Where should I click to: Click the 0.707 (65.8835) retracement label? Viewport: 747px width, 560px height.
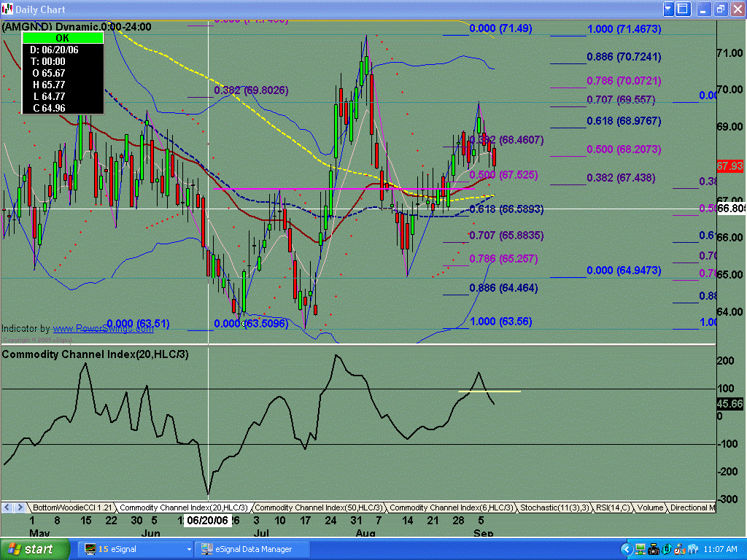point(506,236)
